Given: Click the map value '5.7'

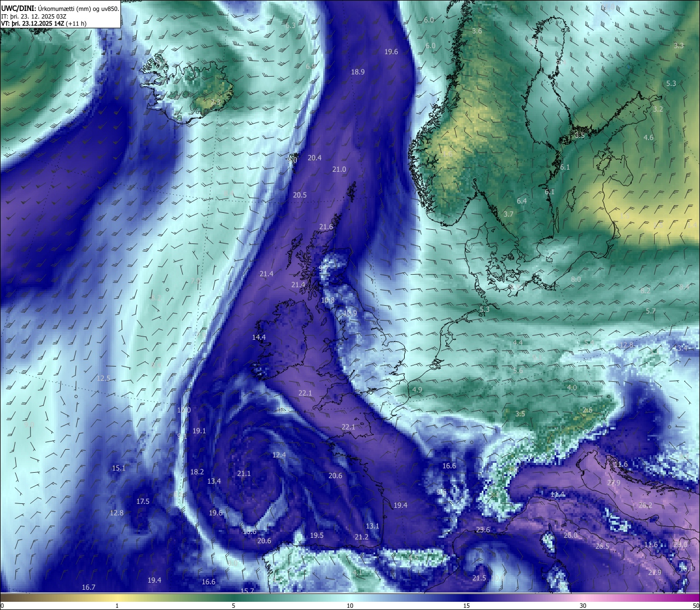Looking at the screenshot, I should (x=650, y=311).
